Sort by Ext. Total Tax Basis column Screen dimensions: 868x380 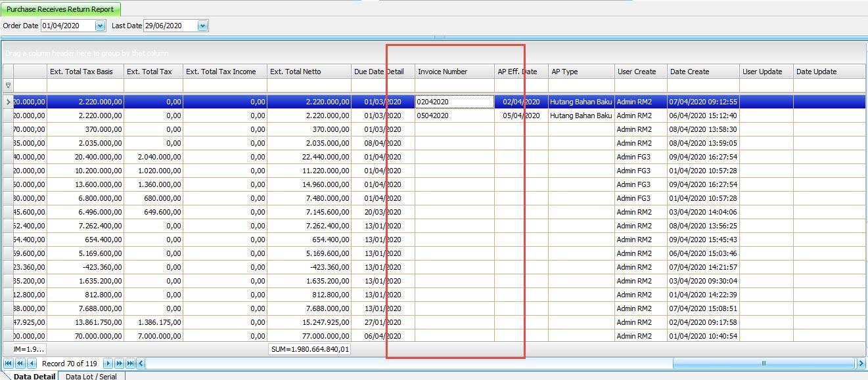(85, 72)
